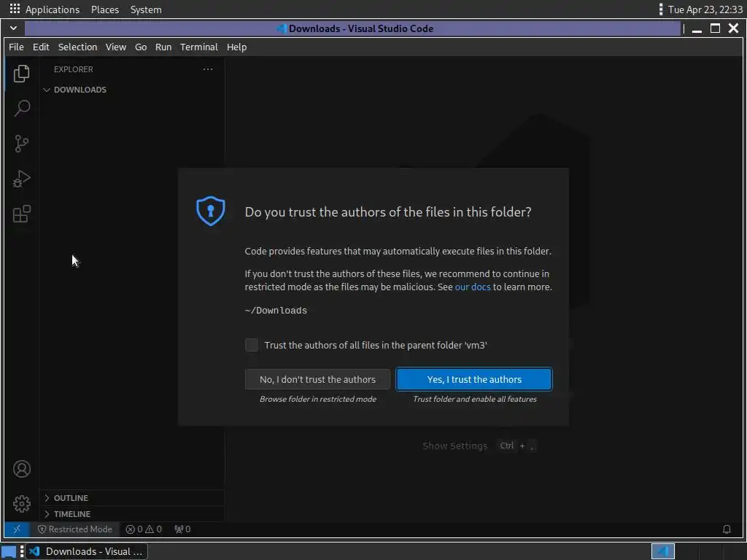This screenshot has width=747, height=560.
Task: Select Downloads - Visual taskbar window button
Action: click(87, 551)
